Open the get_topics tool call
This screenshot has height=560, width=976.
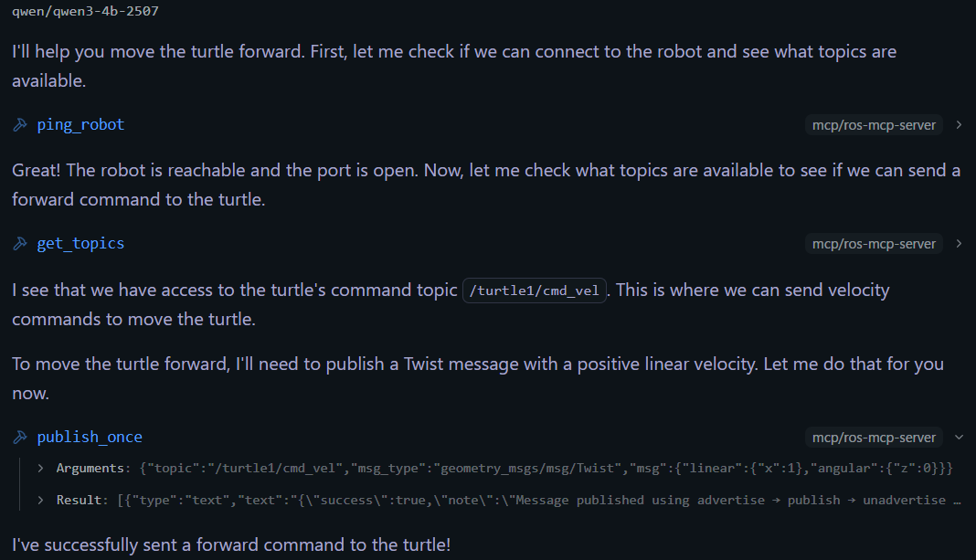pos(80,244)
